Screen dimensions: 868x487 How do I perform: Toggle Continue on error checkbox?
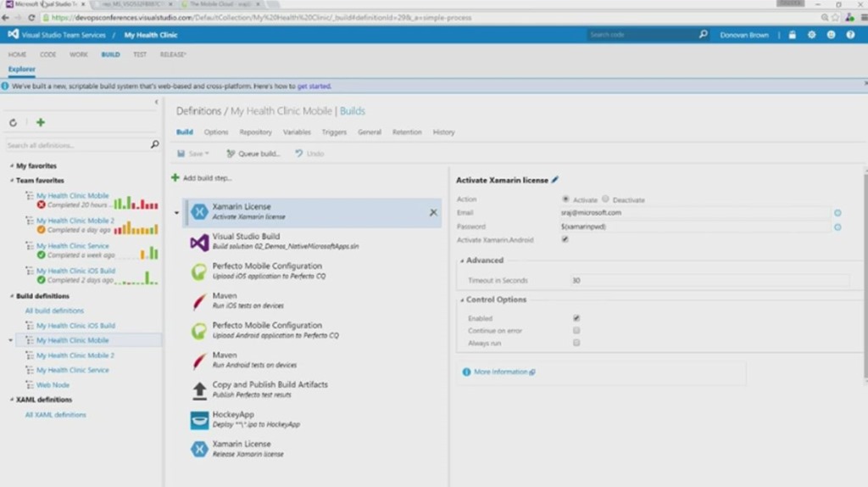576,330
